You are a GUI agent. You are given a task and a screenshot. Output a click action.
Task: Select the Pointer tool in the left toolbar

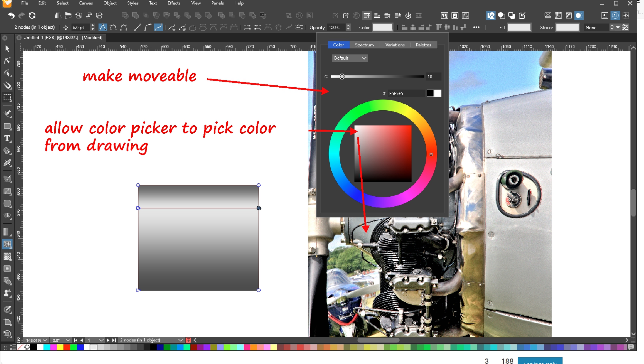point(7,49)
